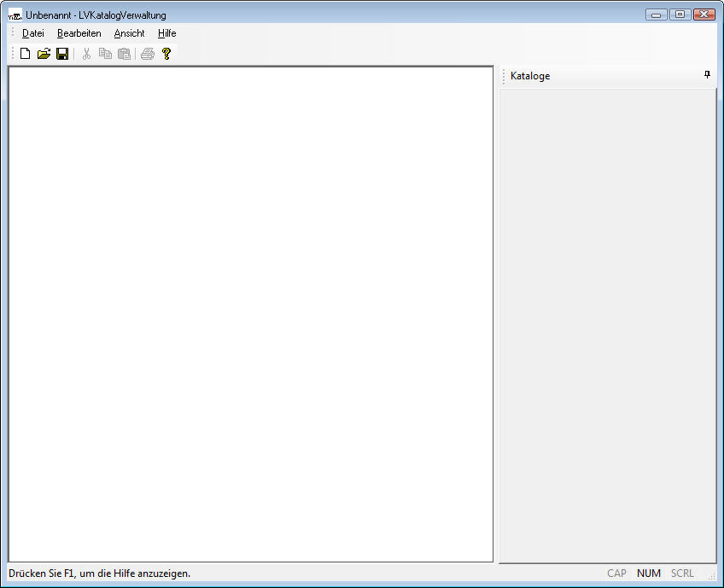Open the Datei menu

[x=33, y=33]
